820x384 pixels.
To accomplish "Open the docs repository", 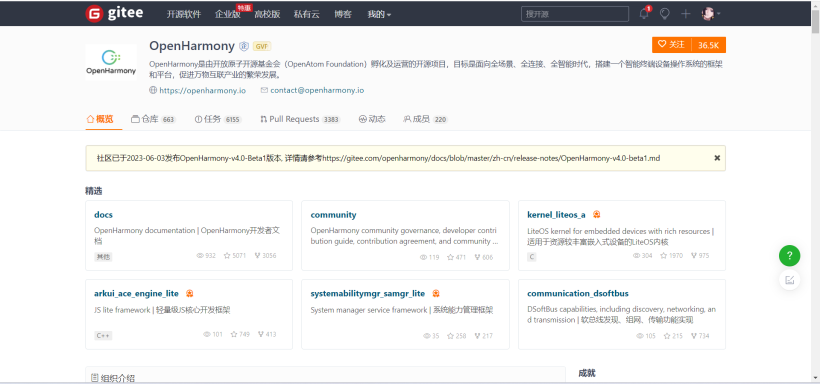I will pyautogui.click(x=103, y=214).
